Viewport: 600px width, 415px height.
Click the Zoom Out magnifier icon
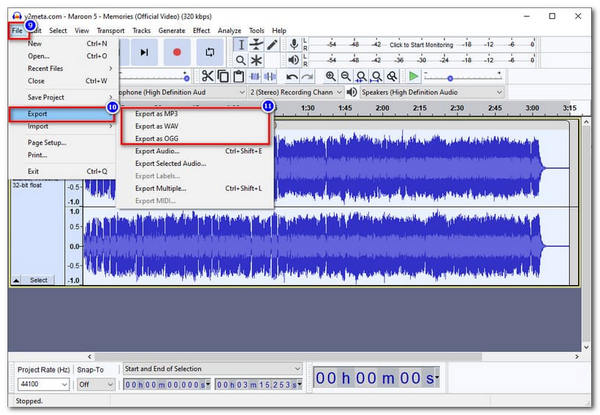(346, 76)
